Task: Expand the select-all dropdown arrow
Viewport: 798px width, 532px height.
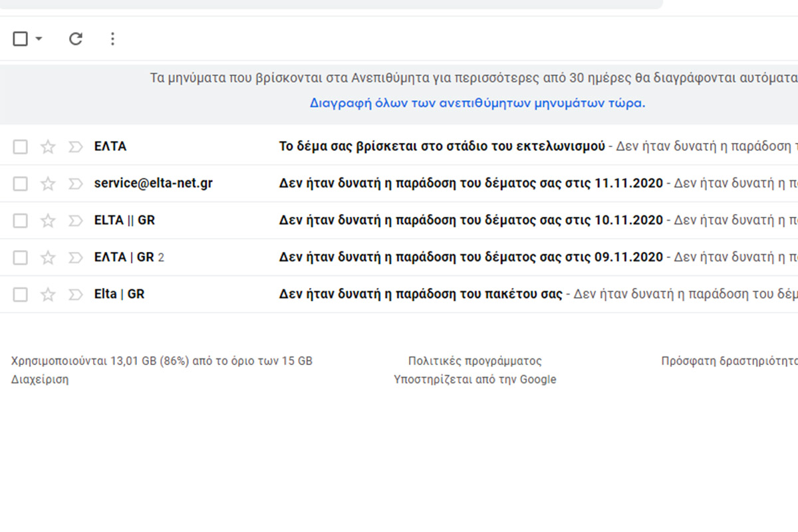Action: click(39, 39)
